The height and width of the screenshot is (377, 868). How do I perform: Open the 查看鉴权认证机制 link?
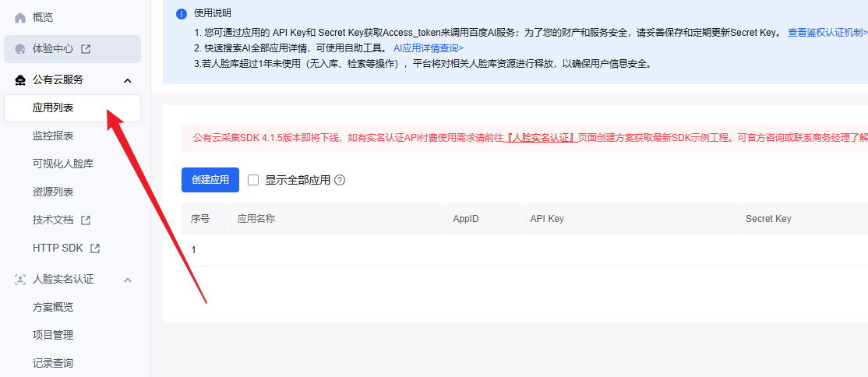click(827, 32)
